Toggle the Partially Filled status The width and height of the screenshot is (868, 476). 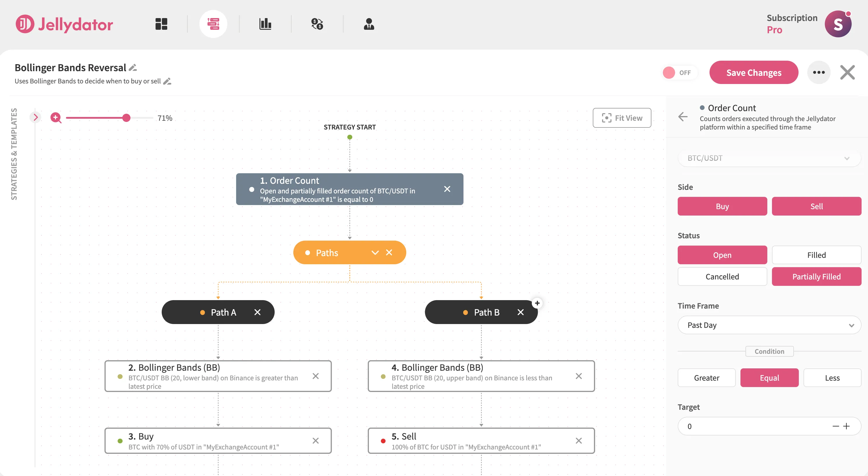pos(816,276)
